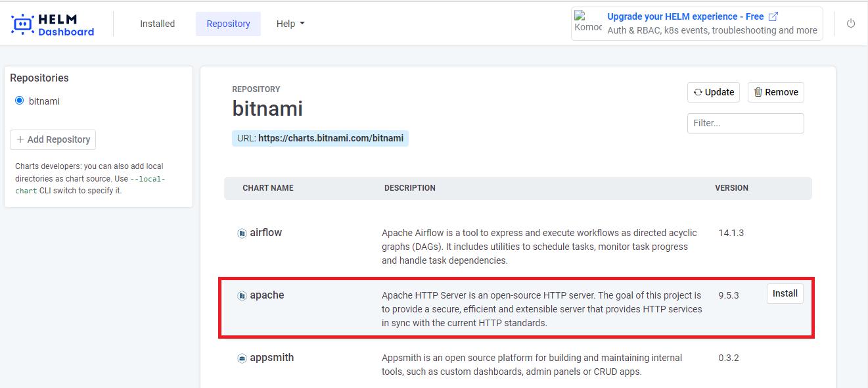The image size is (868, 388).
Task: Expand the Help dropdown menu
Action: (290, 24)
